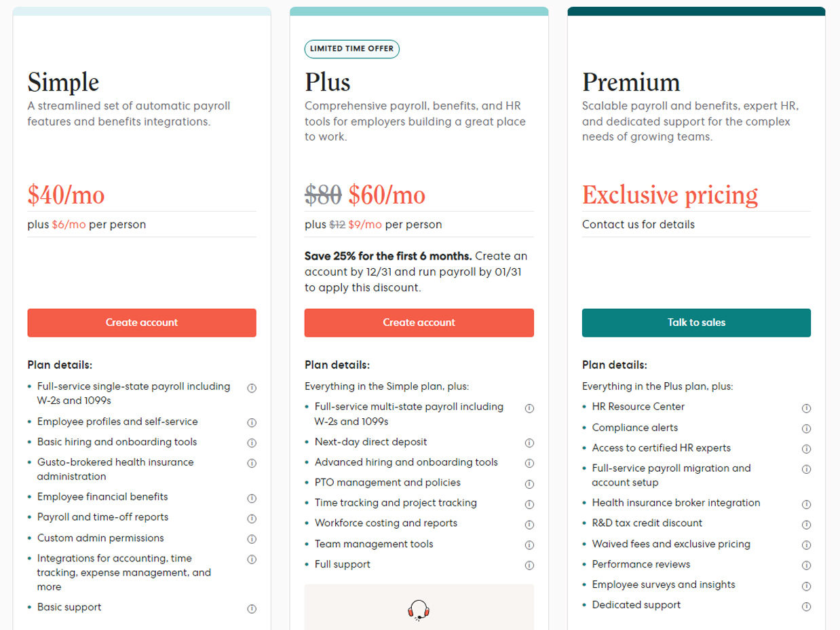Open info icon for Next-day direct deposit

point(529,443)
